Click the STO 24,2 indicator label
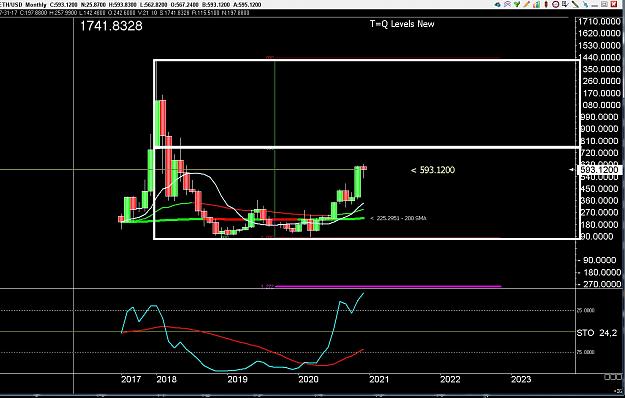This screenshot has width=625, height=398. point(597,333)
